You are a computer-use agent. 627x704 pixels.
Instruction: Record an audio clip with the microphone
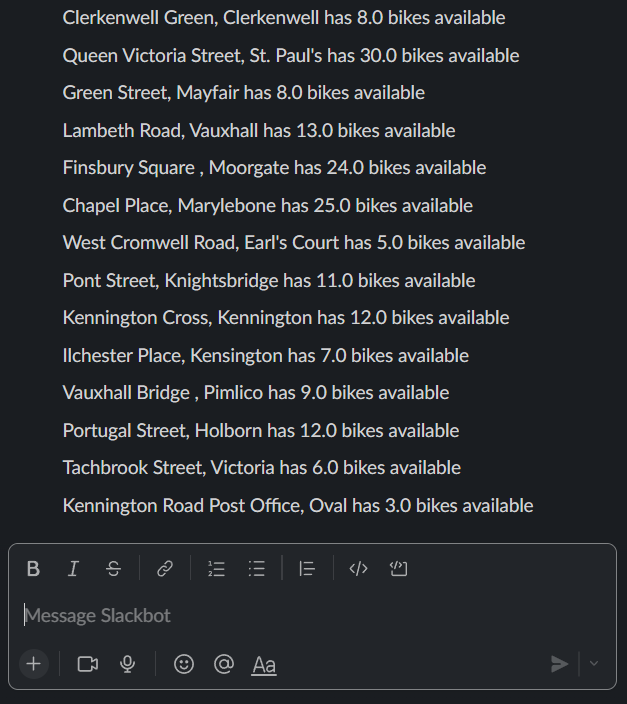[128, 664]
